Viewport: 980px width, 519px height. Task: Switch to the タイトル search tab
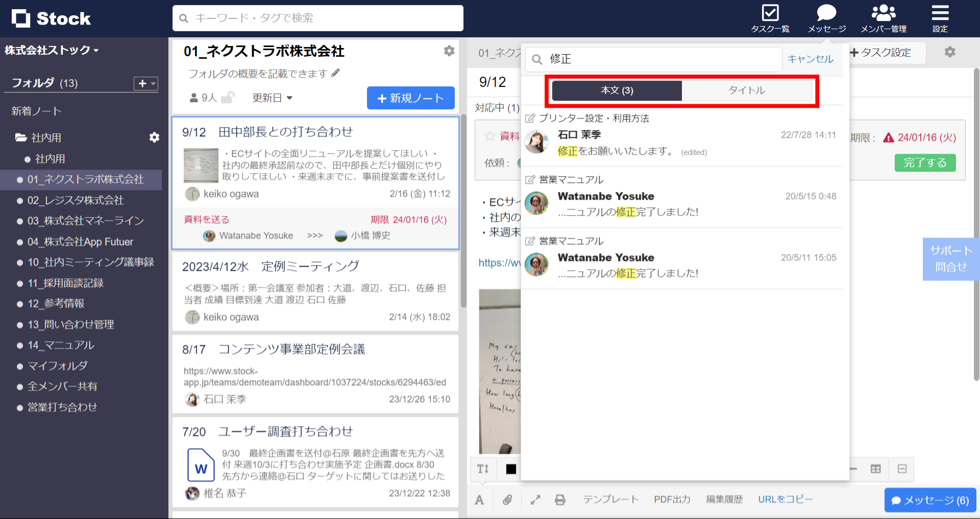coord(747,90)
